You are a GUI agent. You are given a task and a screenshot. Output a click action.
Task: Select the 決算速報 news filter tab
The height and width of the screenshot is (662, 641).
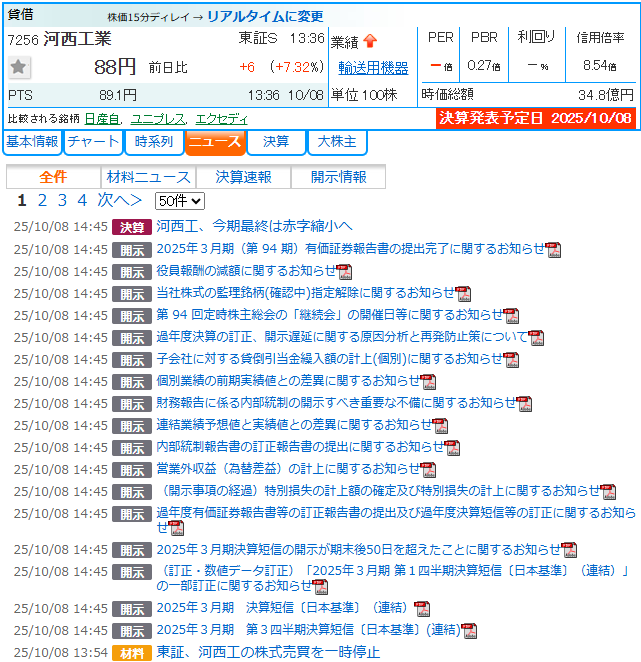243,177
